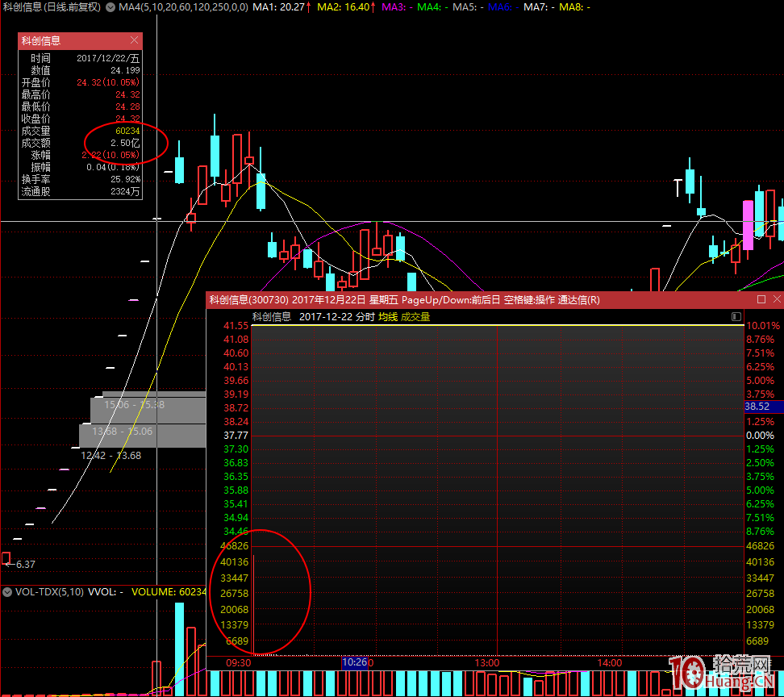Click the 6.37 low price marker
The height and width of the screenshot is (697, 784).
pos(26,565)
